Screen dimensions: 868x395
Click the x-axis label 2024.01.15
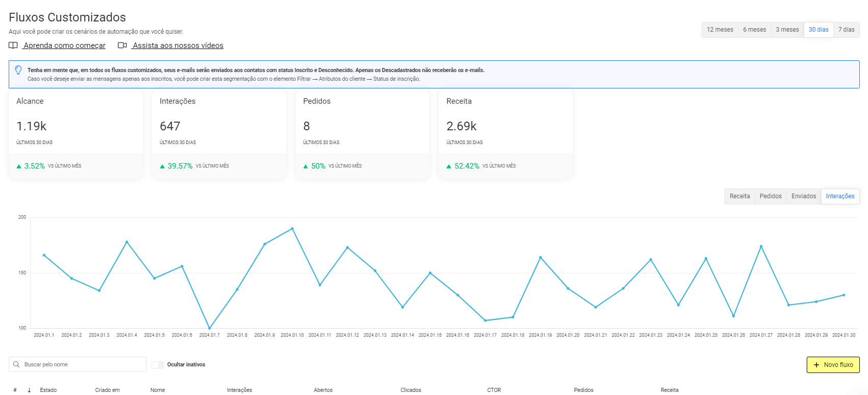(430, 335)
